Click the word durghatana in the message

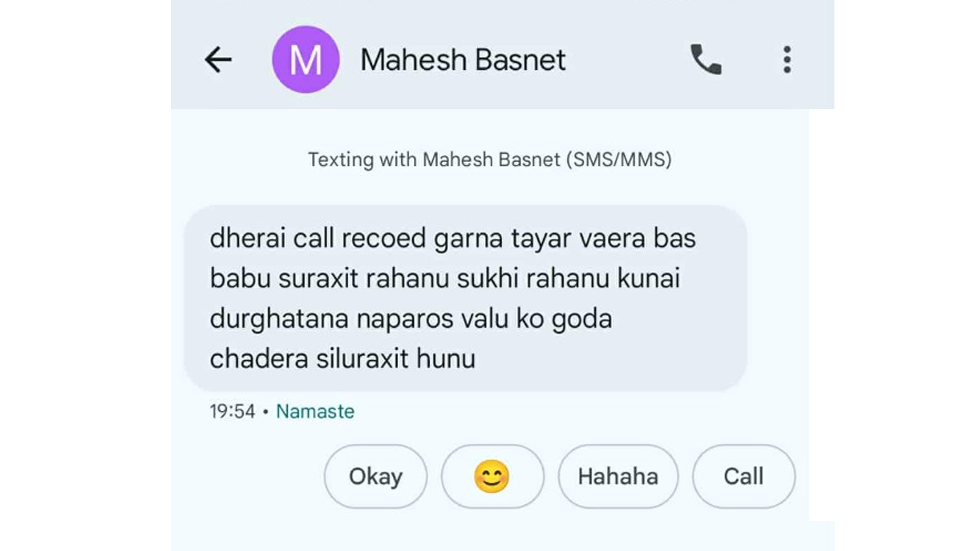[279, 319]
